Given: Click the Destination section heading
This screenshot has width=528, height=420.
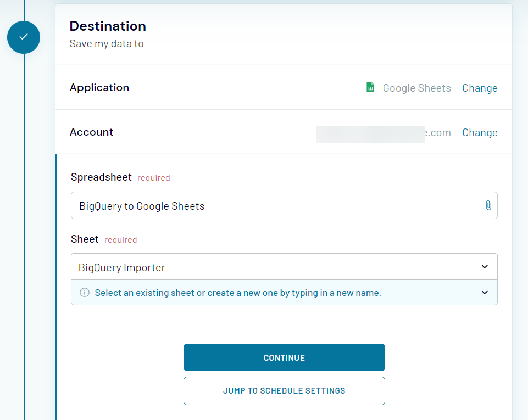Looking at the screenshot, I should click(x=108, y=26).
